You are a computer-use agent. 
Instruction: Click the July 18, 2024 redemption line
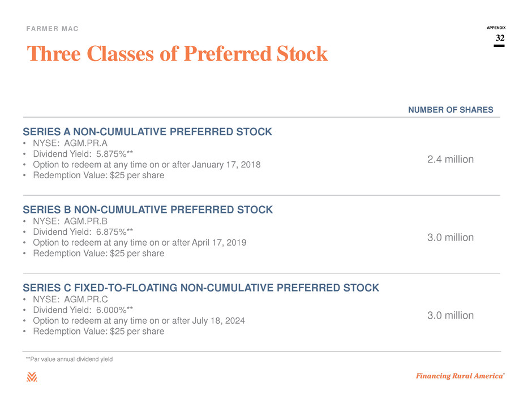(139, 321)
